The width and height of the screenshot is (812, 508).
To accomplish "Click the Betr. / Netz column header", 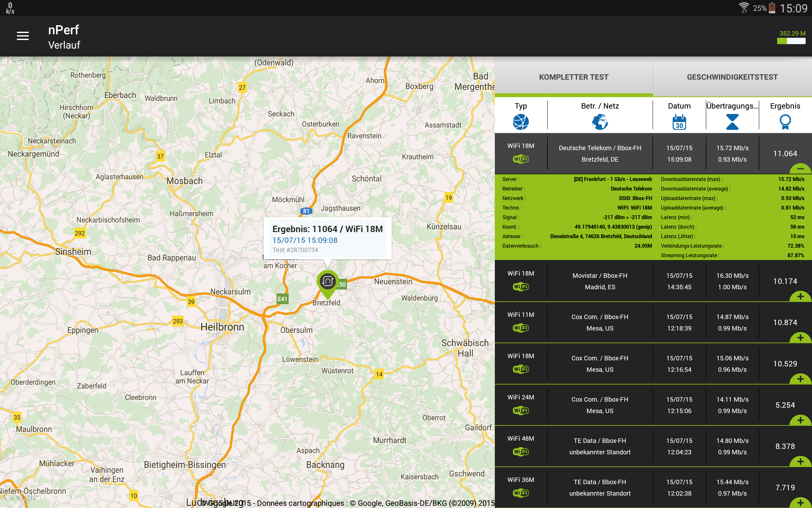I will tap(600, 106).
